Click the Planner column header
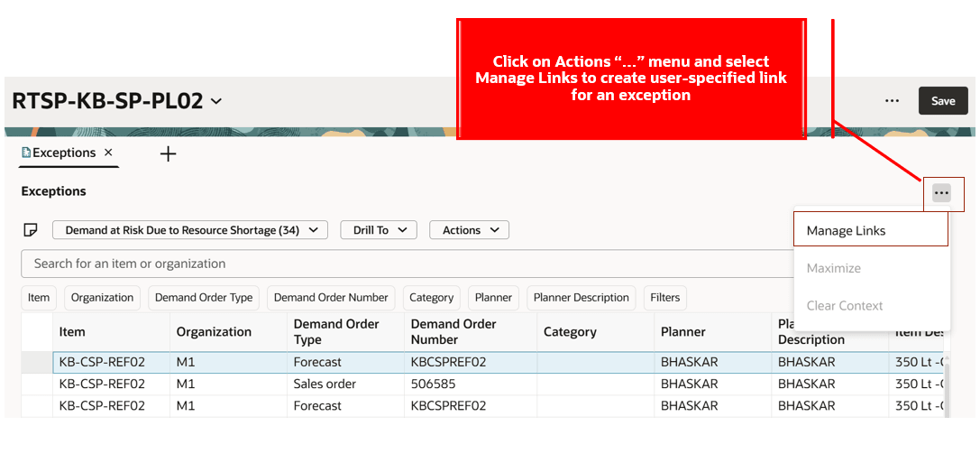This screenshot has width=980, height=463. click(x=712, y=331)
